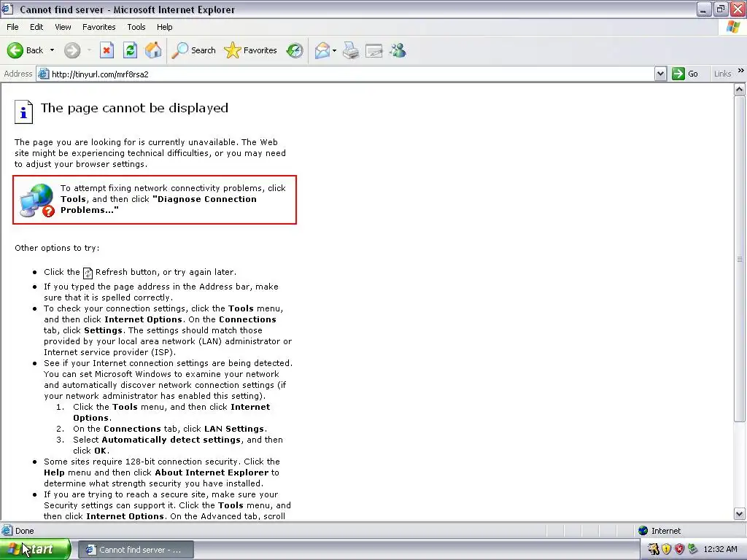
Task: Click the Stop loading icon
Action: click(x=107, y=50)
